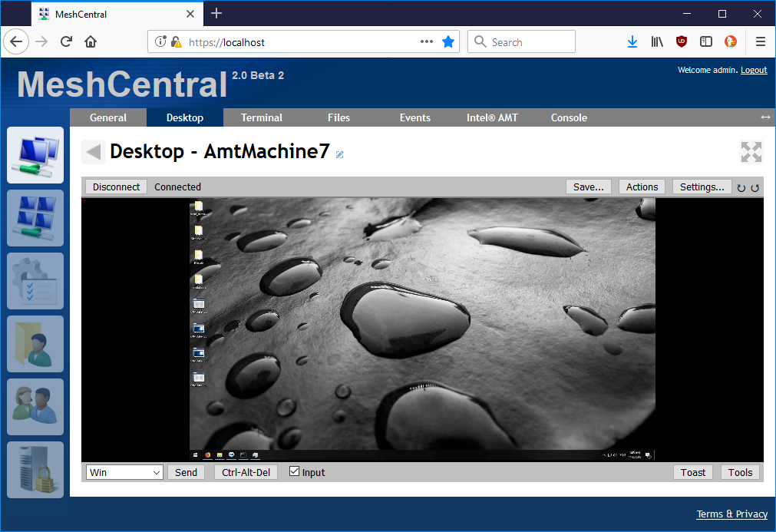This screenshot has width=776, height=532.
Task: Rotate remote desktop clockwise
Action: click(741, 187)
